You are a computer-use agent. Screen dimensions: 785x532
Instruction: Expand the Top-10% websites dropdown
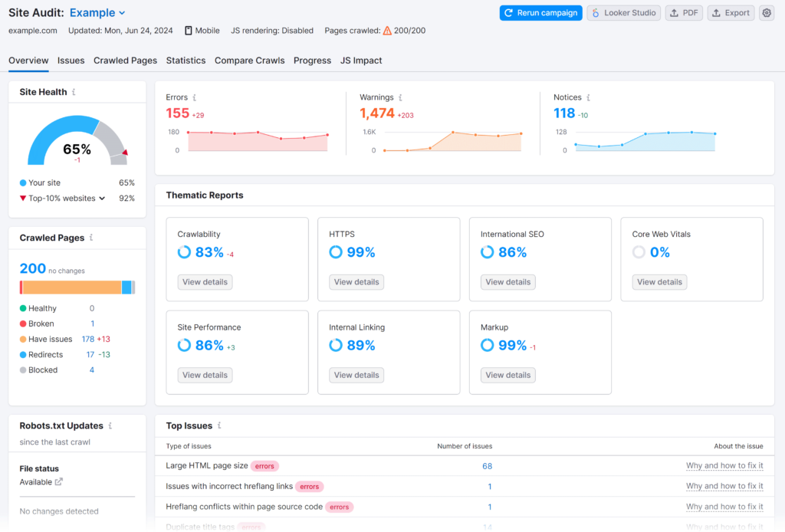[x=102, y=199]
